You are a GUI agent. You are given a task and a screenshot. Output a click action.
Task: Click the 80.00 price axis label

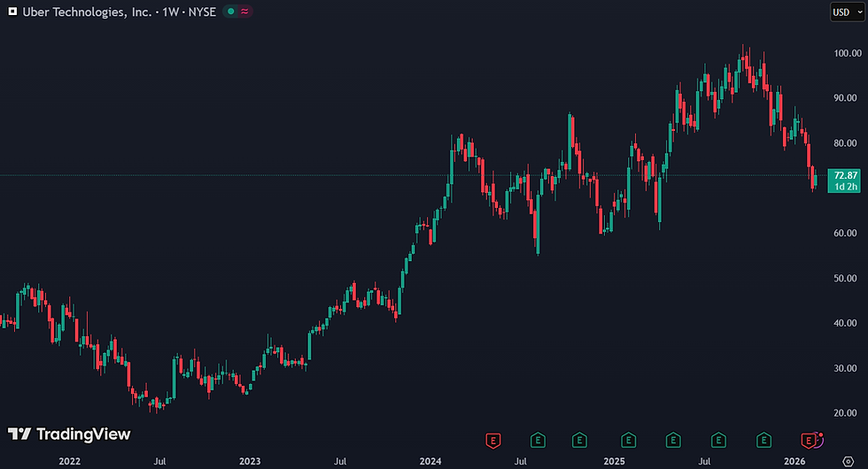coord(845,143)
